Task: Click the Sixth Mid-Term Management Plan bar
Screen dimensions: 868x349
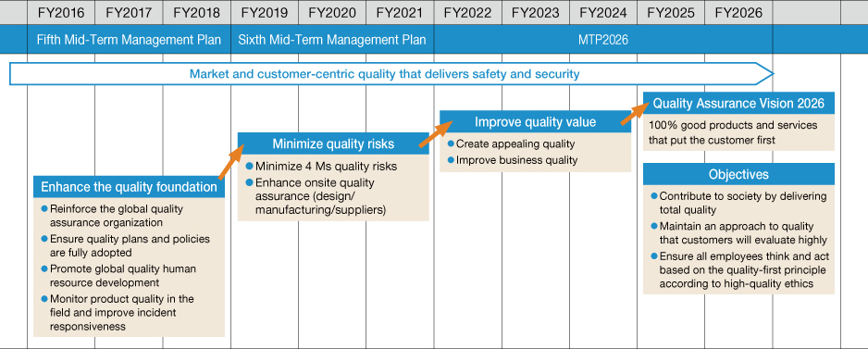Action: (332, 39)
